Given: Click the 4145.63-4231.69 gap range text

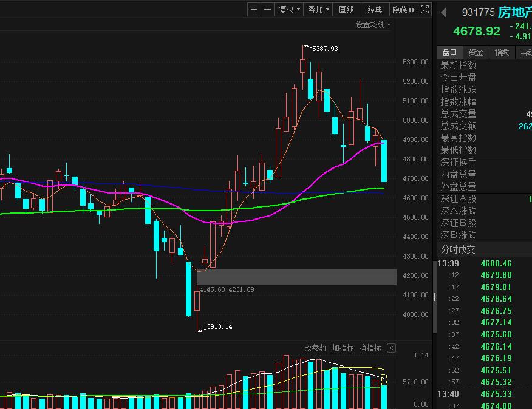Looking at the screenshot, I should pyautogui.click(x=227, y=289).
